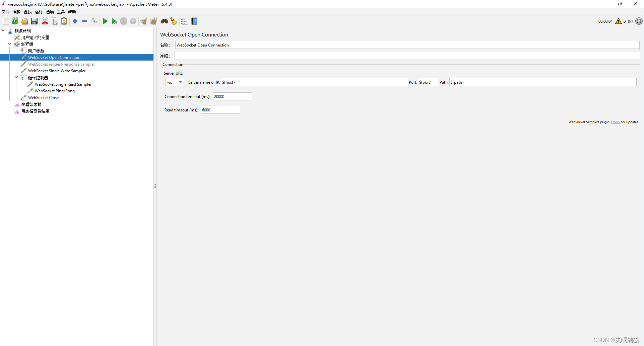
Task: Click the Port input field
Action: 428,82
